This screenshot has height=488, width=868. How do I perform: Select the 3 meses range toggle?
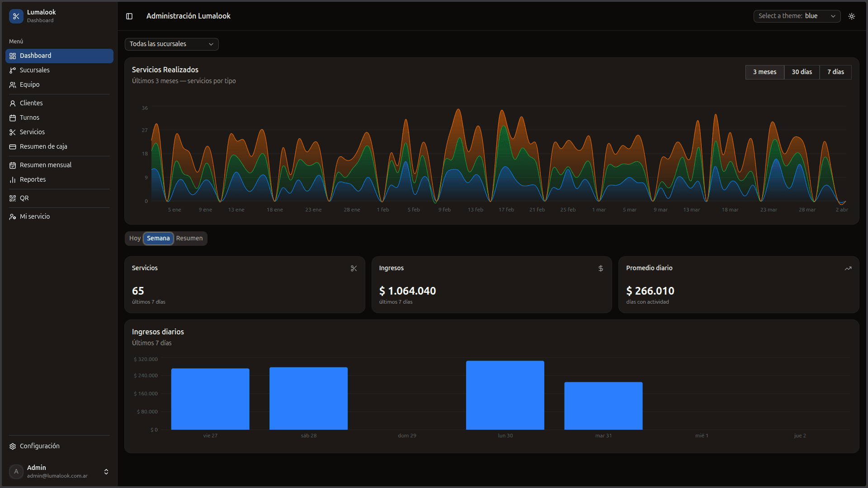pyautogui.click(x=764, y=72)
